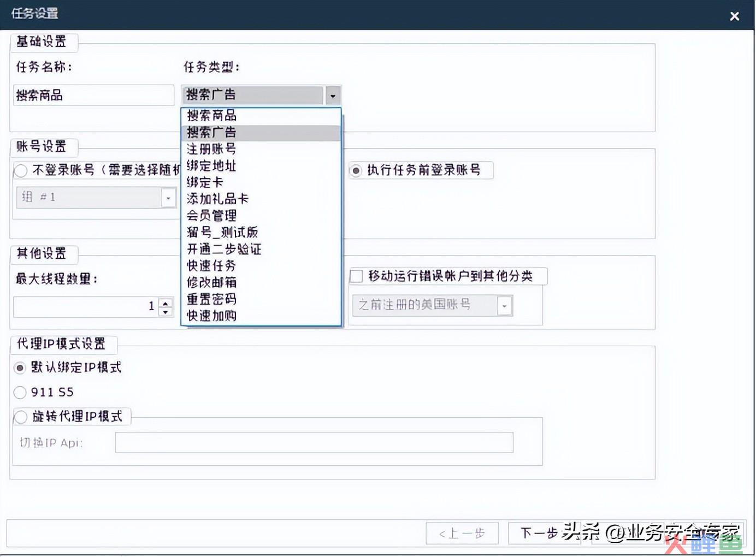This screenshot has height=557, width=756.
Task: Select 旋转代理IP模式 radio button
Action: click(x=21, y=417)
